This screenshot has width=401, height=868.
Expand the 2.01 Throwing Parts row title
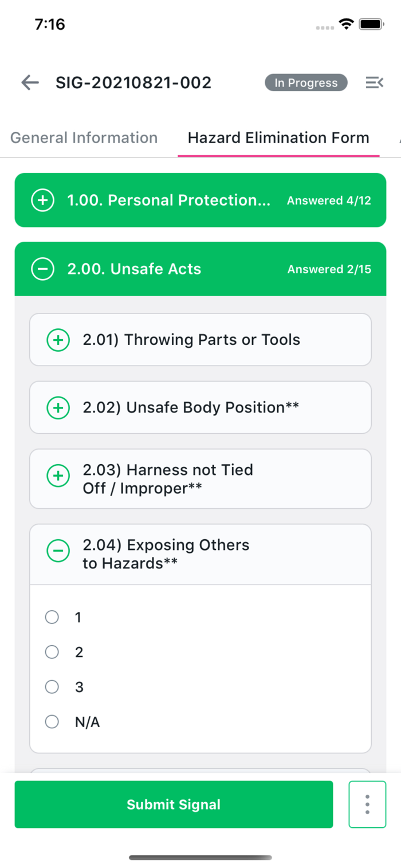(191, 340)
